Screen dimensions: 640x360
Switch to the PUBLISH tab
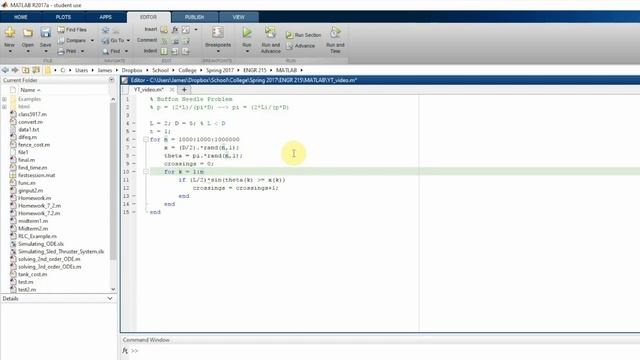click(x=194, y=17)
